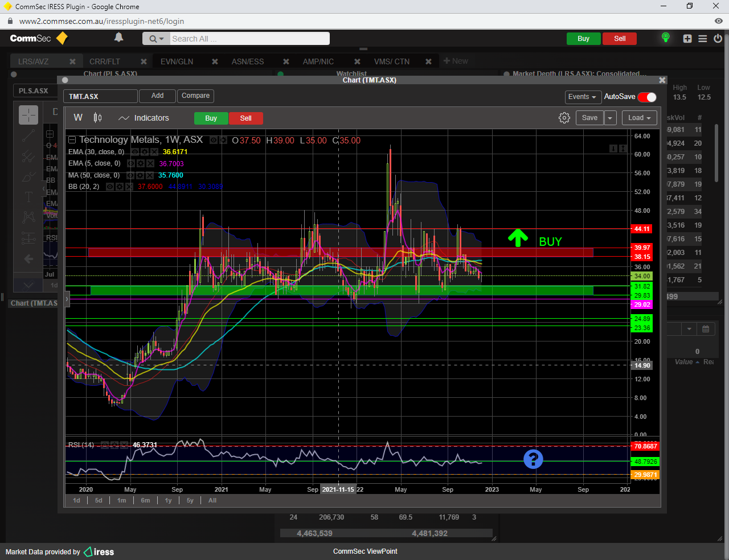Hide the EMA 5 indicator line
The width and height of the screenshot is (729, 560).
coord(131,163)
